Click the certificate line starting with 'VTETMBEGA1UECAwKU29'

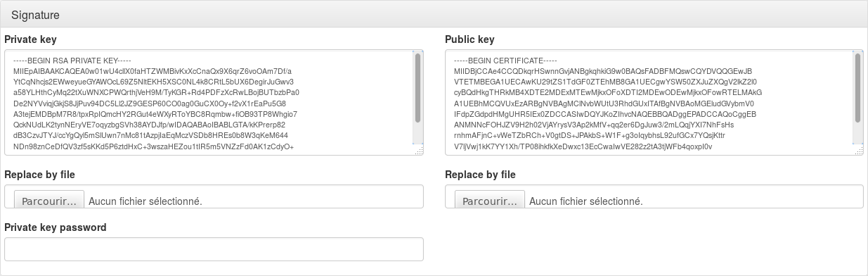point(605,82)
